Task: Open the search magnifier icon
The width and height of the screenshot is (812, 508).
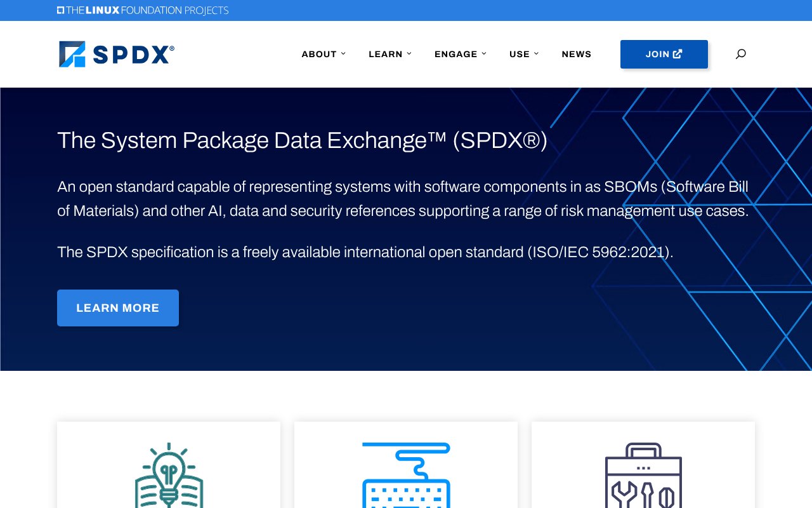Action: click(740, 54)
